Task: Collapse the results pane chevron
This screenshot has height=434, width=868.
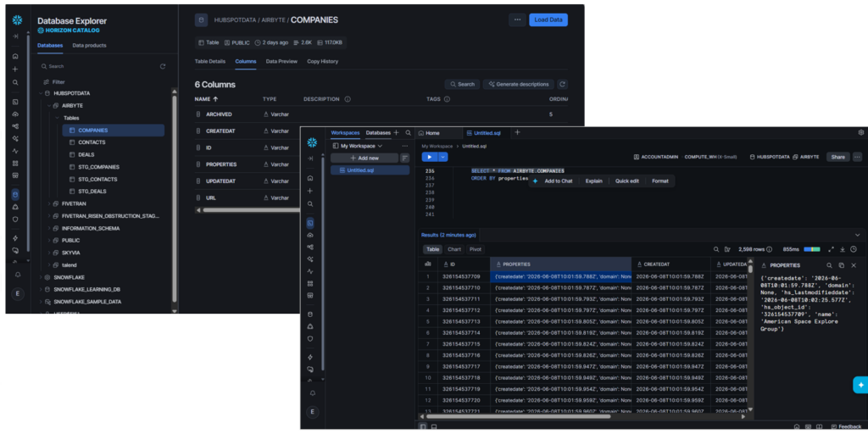Action: 858,235
